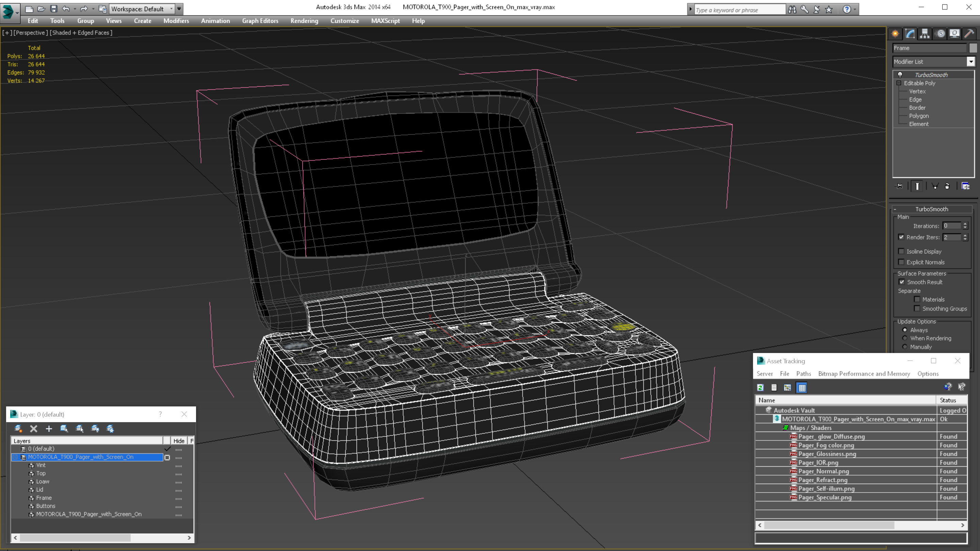The height and width of the screenshot is (551, 980).
Task: Switch Asset Tracking to table view
Action: [802, 387]
